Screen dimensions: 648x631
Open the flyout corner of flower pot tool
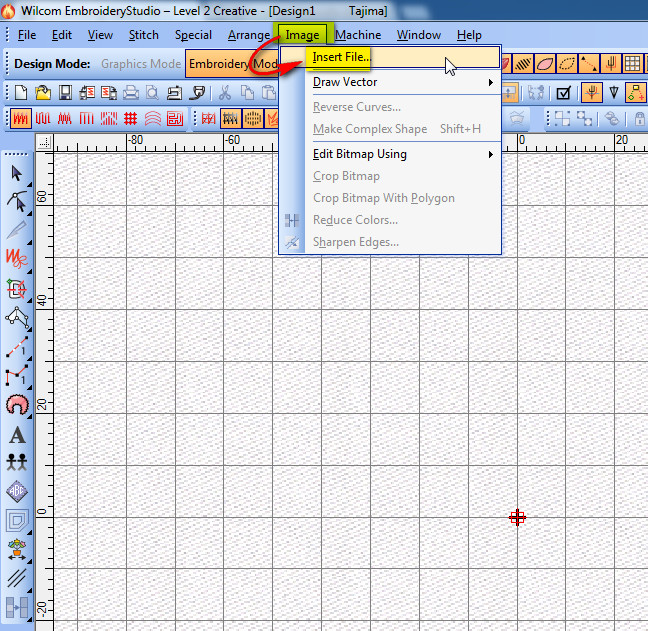(29, 561)
